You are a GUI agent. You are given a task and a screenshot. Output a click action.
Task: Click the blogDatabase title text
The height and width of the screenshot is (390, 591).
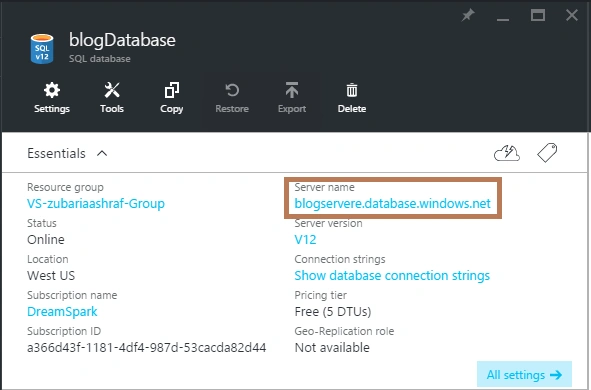coord(122,41)
